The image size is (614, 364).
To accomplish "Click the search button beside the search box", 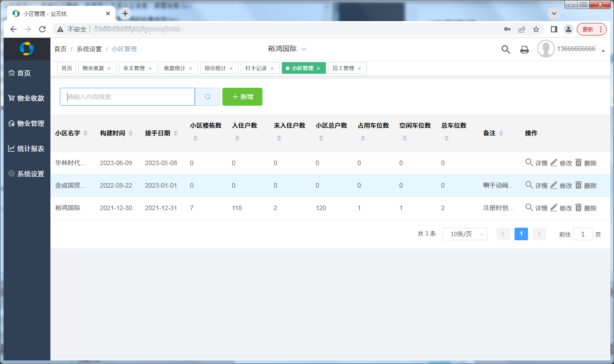I will [x=208, y=97].
